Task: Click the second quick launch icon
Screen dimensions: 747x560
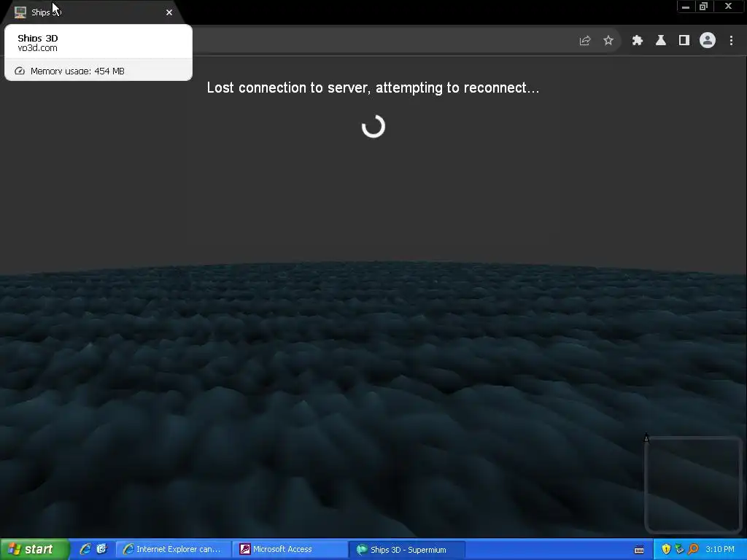Action: point(102,549)
